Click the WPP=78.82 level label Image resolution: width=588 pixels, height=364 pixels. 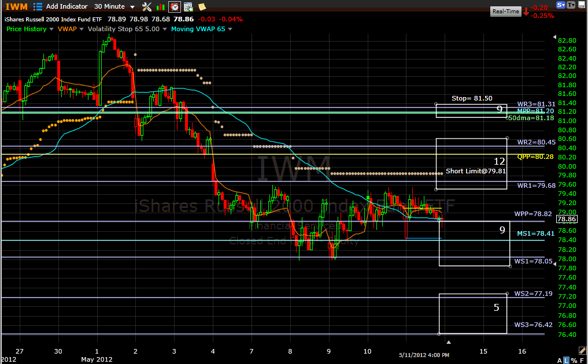[x=533, y=214]
